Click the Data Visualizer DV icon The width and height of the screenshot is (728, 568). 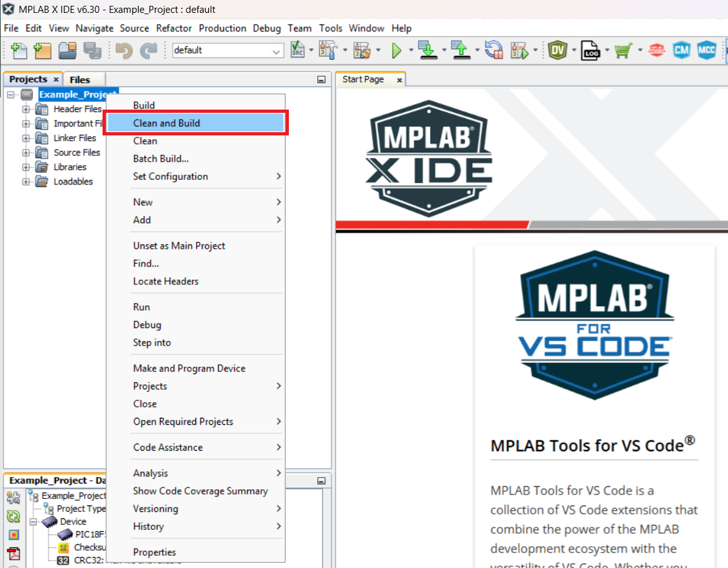pos(557,50)
